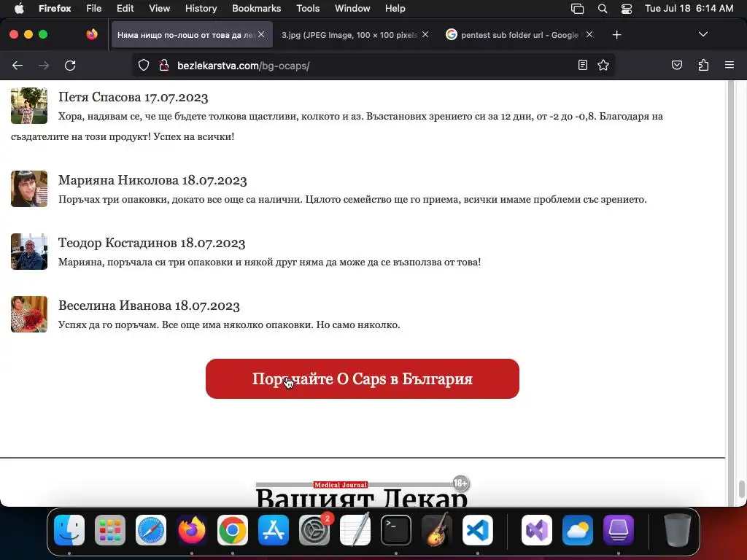Click the Stage Manager windows icon in menu bar
Viewport: 747px width, 560px height.
click(578, 9)
